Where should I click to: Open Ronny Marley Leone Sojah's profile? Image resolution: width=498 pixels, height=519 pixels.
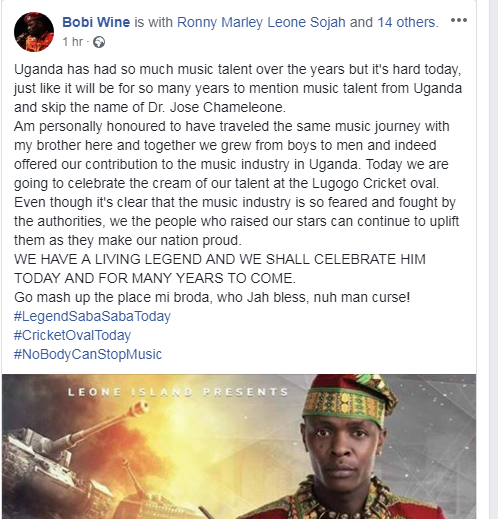pyautogui.click(x=261, y=22)
